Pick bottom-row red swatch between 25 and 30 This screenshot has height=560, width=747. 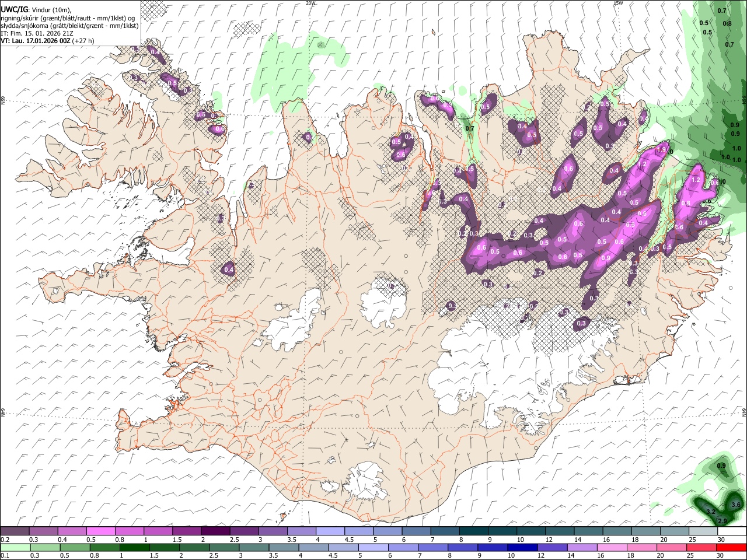703,547
